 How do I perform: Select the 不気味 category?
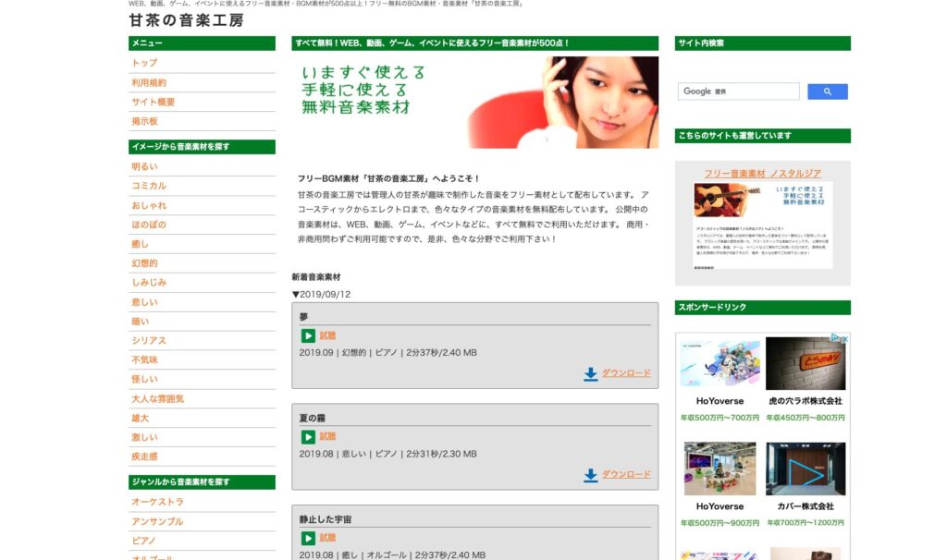[144, 359]
